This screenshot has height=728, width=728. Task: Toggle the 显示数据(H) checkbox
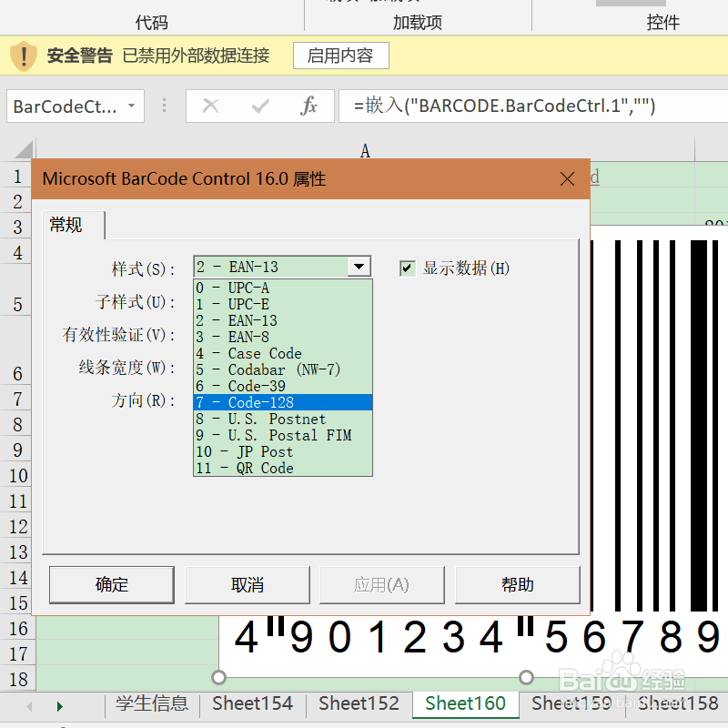point(407,268)
